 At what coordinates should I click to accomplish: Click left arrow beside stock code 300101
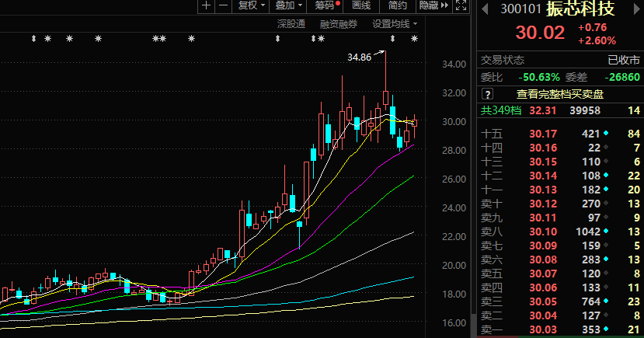(x=486, y=9)
